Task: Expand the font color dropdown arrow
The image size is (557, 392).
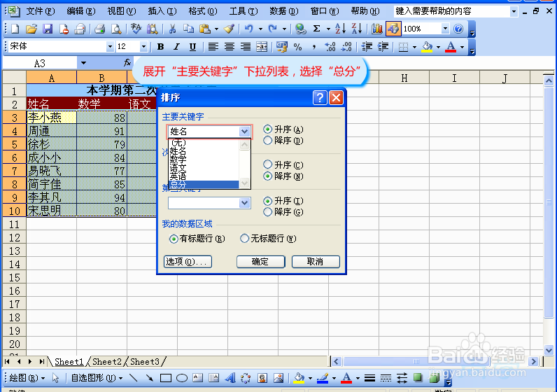Action: coord(462,47)
